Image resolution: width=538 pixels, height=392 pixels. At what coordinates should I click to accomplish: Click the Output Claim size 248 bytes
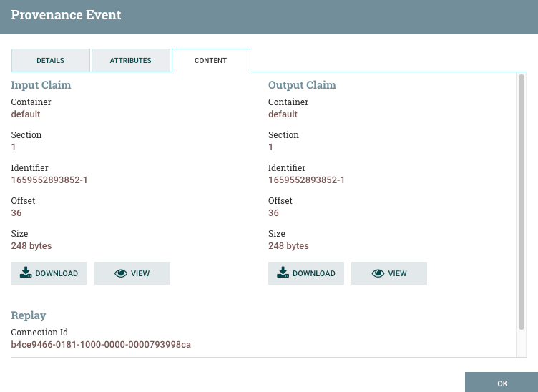click(x=288, y=246)
